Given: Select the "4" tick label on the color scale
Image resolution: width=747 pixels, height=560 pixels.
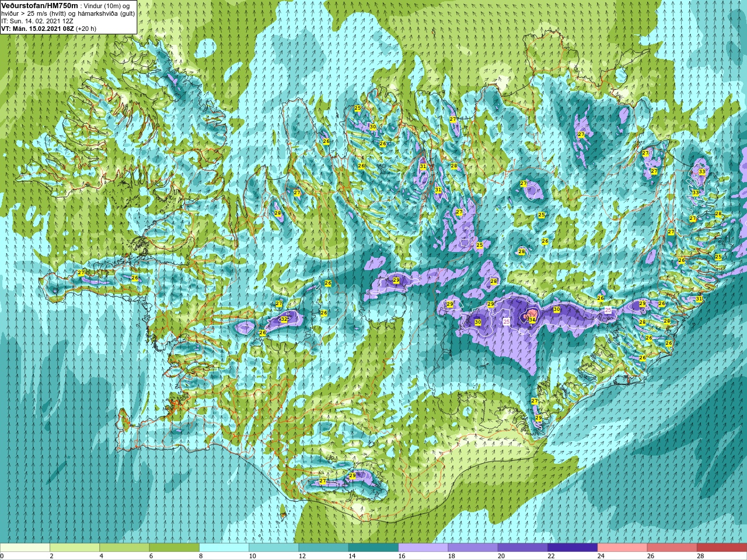Looking at the screenshot, I should pyautogui.click(x=102, y=556).
